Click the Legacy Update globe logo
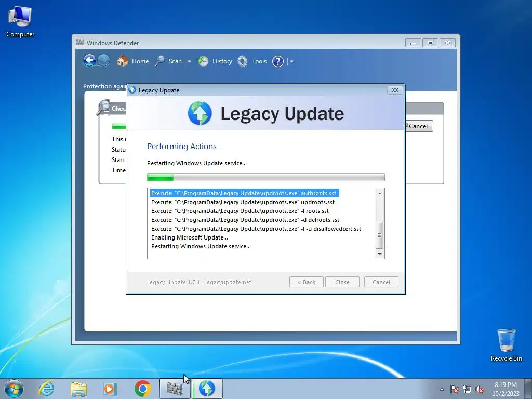Image resolution: width=532 pixels, height=399 pixels. tap(200, 113)
